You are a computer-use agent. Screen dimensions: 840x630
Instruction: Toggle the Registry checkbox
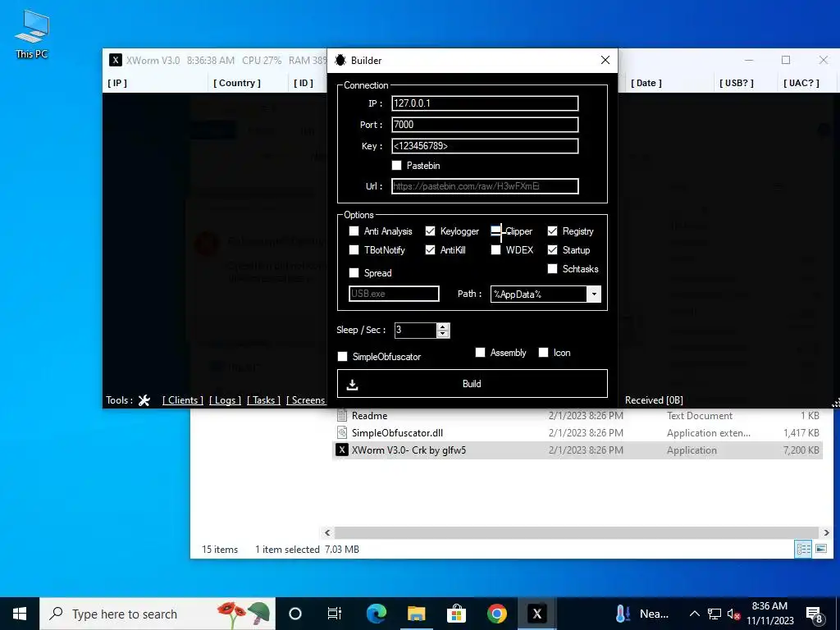(552, 231)
